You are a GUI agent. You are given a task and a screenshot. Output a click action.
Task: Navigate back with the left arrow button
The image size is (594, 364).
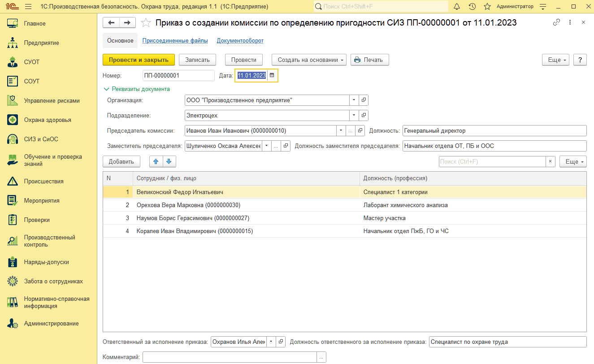[111, 23]
